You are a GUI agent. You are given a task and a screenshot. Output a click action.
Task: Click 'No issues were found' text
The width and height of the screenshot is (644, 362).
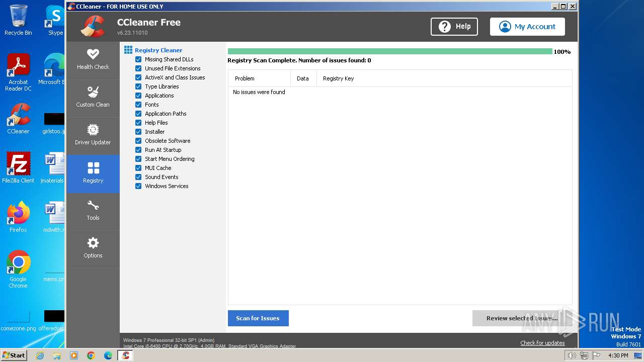[x=259, y=92]
